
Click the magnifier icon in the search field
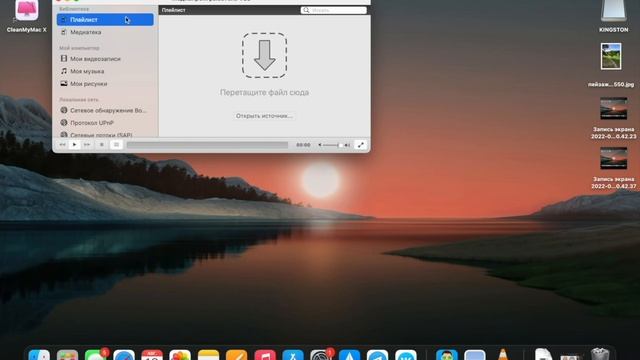pos(306,10)
